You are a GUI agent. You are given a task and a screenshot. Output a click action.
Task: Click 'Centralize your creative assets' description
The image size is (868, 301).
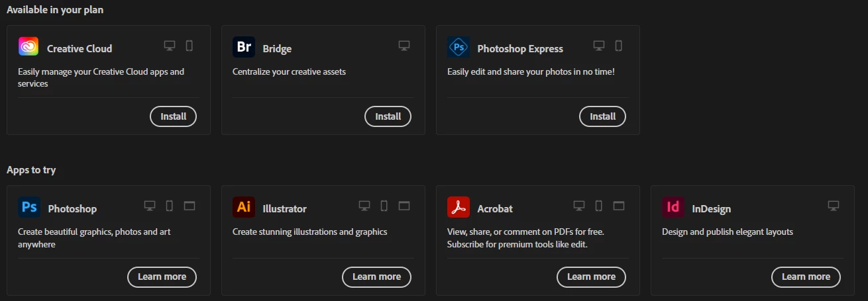[289, 71]
